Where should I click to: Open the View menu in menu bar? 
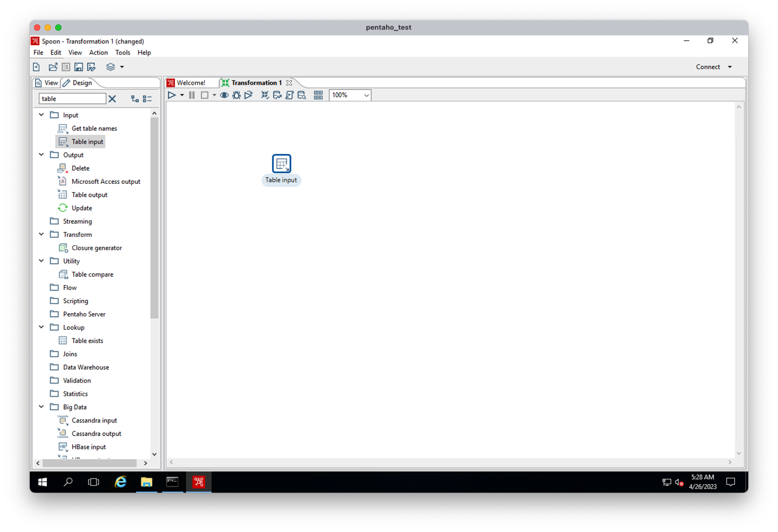click(75, 53)
